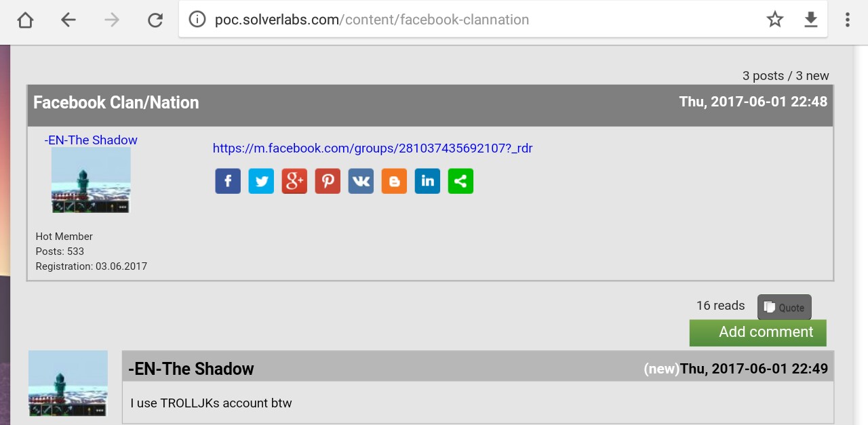Bookmark this page with the star
This screenshot has height=425, width=868.
coord(775,20)
